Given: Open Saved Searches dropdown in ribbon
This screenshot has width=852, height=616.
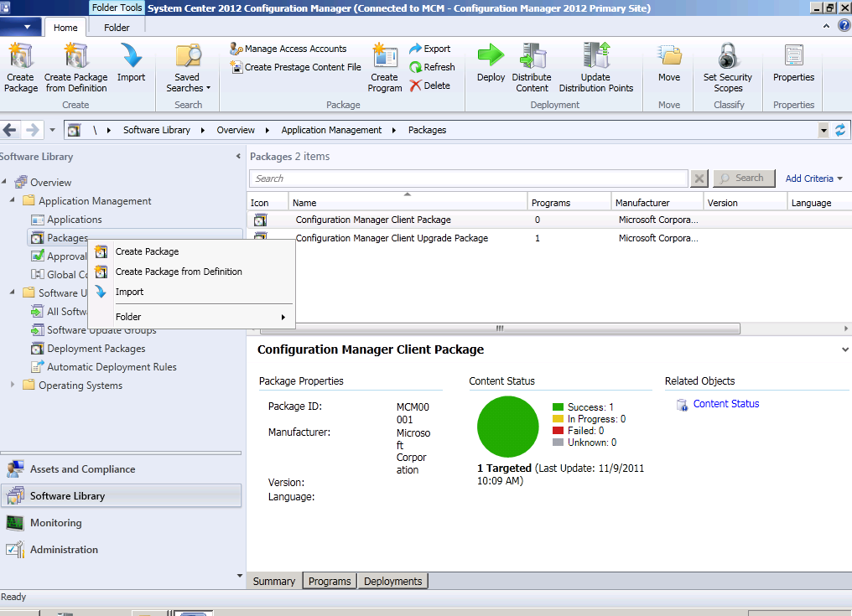Looking at the screenshot, I should tap(188, 67).
